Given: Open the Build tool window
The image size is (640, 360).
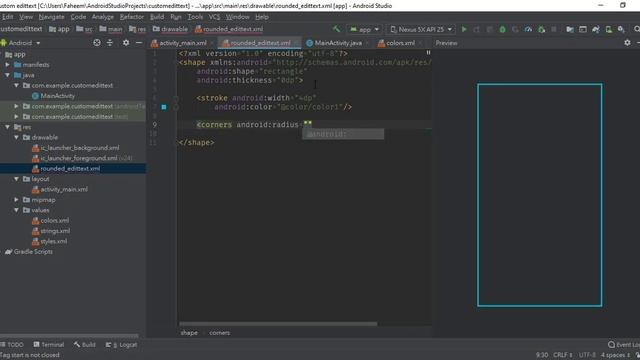Looking at the screenshot, I should coord(84,344).
